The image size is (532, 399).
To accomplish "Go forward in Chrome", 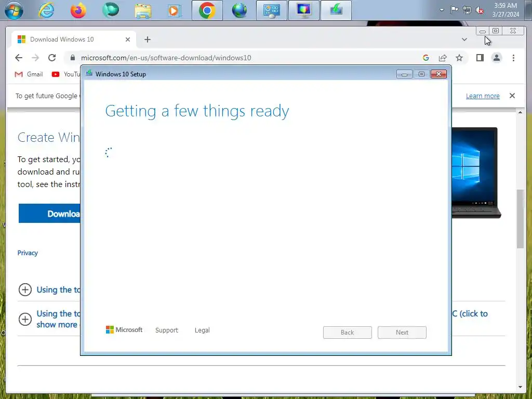I will [x=35, y=58].
